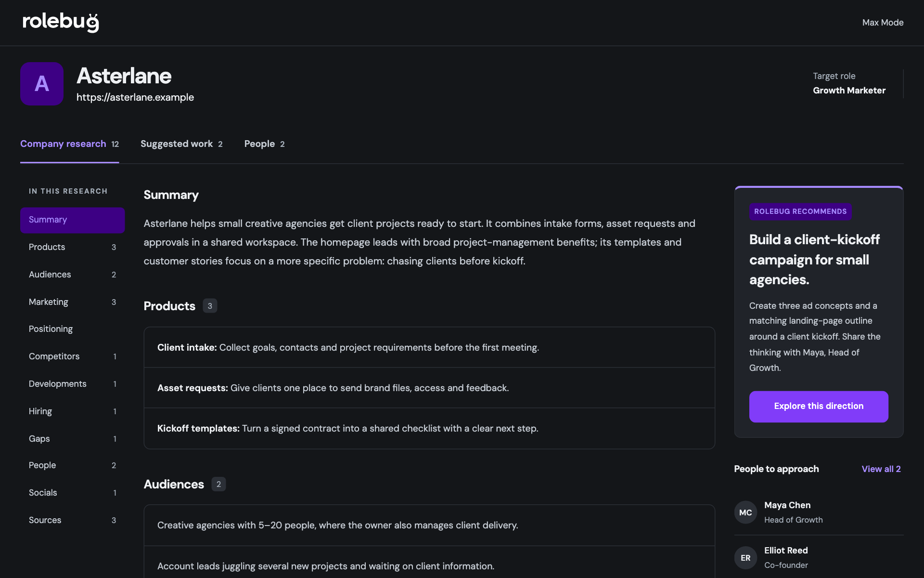Image resolution: width=924 pixels, height=578 pixels.
Task: Go to Hiring in the sidebar
Action: point(72,411)
